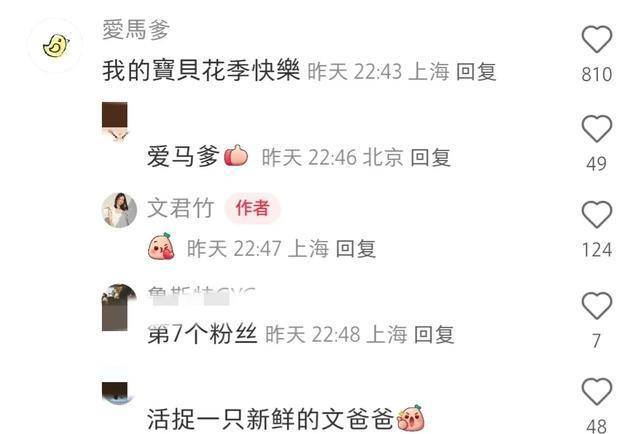Reply to 文君竹's 22:47 comment
Screen dimensions: 640x434
[x=356, y=249]
